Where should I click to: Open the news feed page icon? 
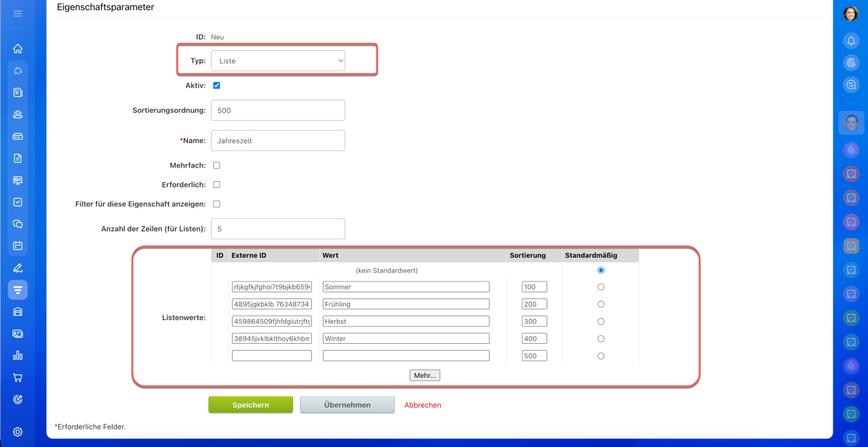coord(18,92)
